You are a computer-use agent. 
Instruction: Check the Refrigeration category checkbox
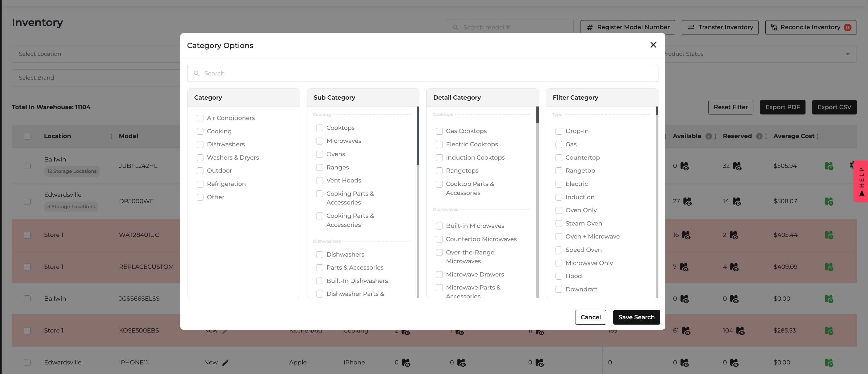coord(200,184)
